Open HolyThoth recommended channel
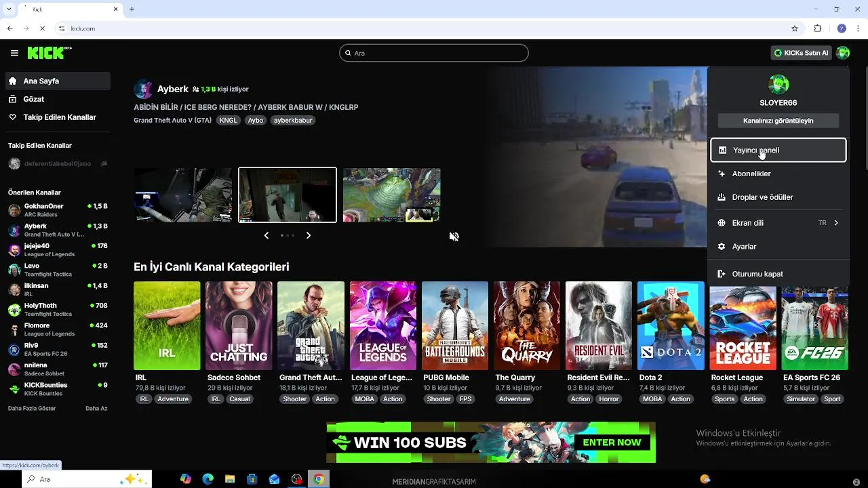Screen dimensions: 868x488 pyautogui.click(x=57, y=310)
